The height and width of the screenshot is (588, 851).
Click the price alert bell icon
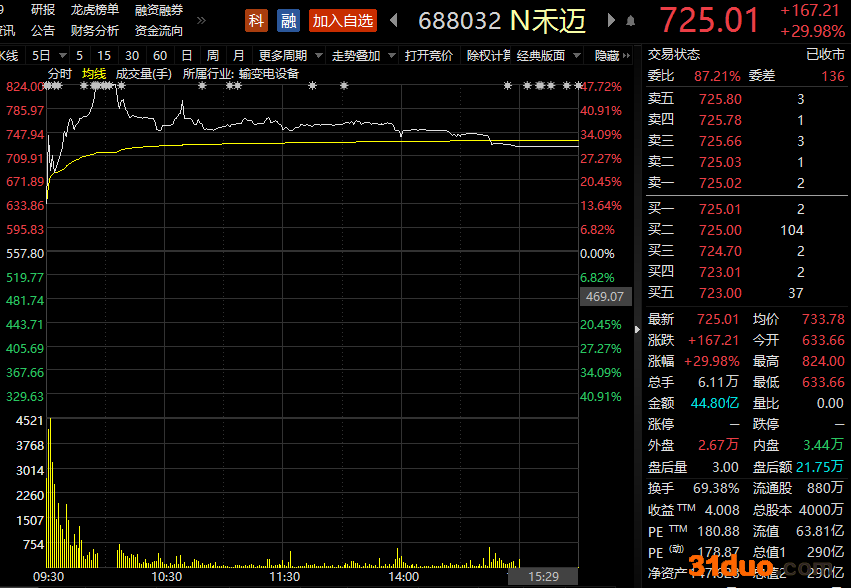(630, 20)
